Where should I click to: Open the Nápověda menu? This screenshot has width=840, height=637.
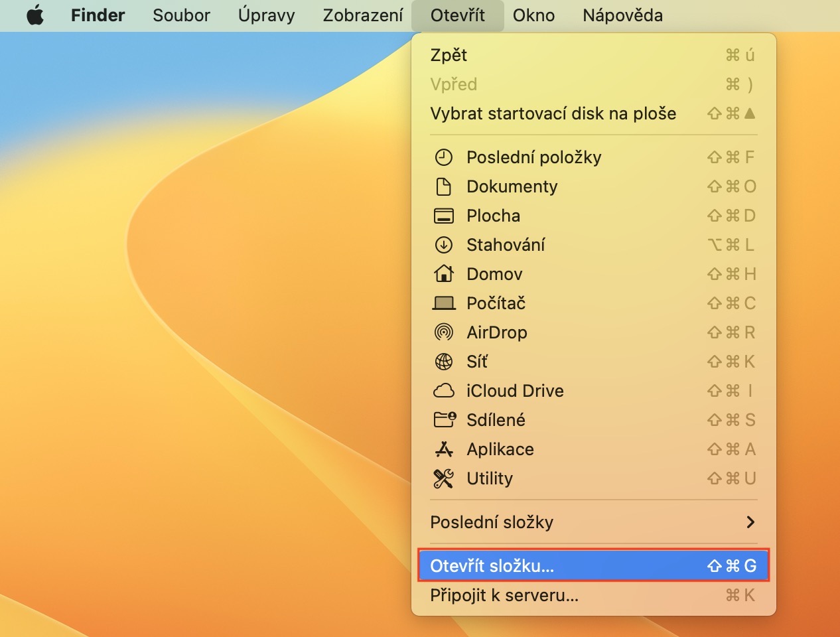point(622,15)
